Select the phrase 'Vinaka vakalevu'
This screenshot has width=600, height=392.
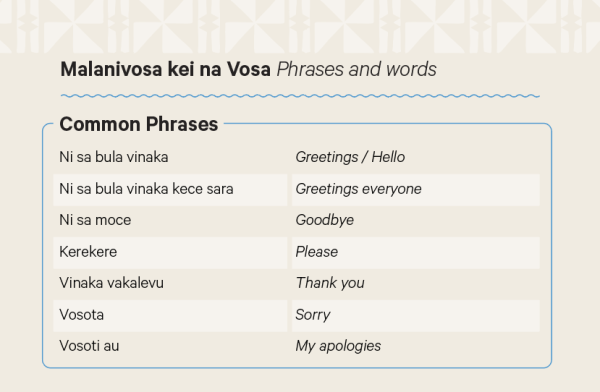(111, 283)
